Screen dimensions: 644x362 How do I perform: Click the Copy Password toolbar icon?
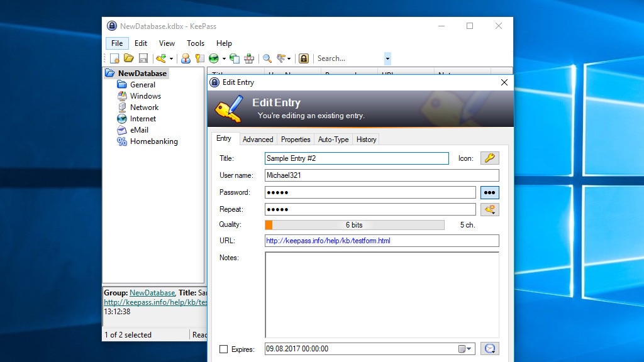click(199, 58)
